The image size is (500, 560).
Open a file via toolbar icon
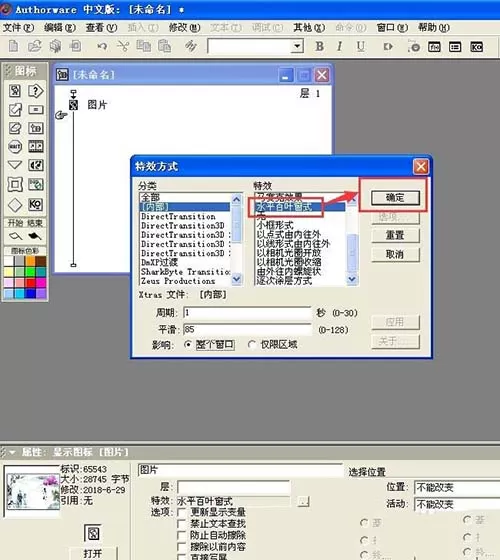tap(34, 46)
